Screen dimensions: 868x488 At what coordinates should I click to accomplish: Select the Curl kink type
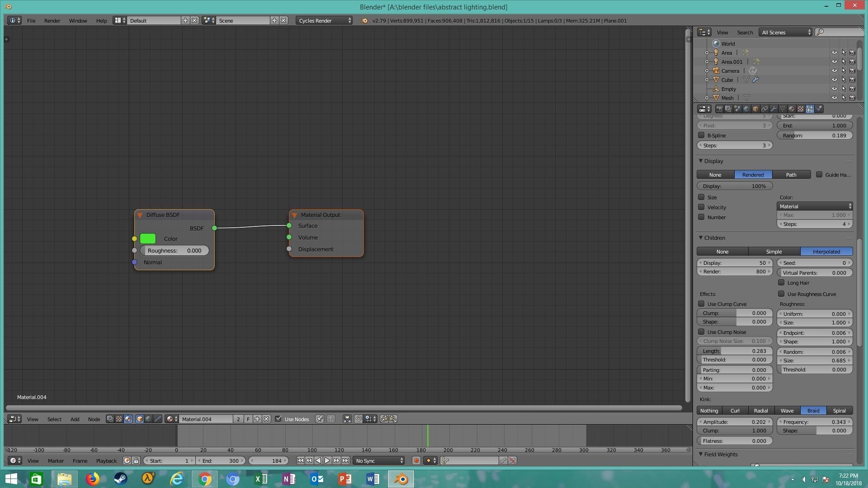735,411
